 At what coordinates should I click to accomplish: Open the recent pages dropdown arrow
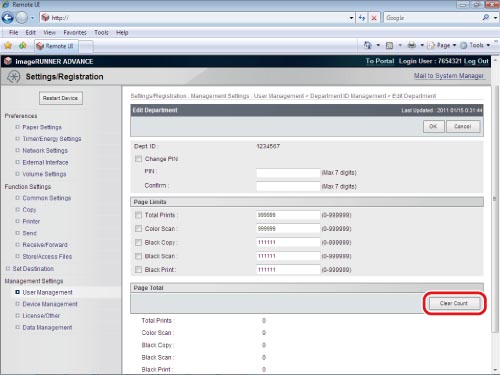pos(32,18)
